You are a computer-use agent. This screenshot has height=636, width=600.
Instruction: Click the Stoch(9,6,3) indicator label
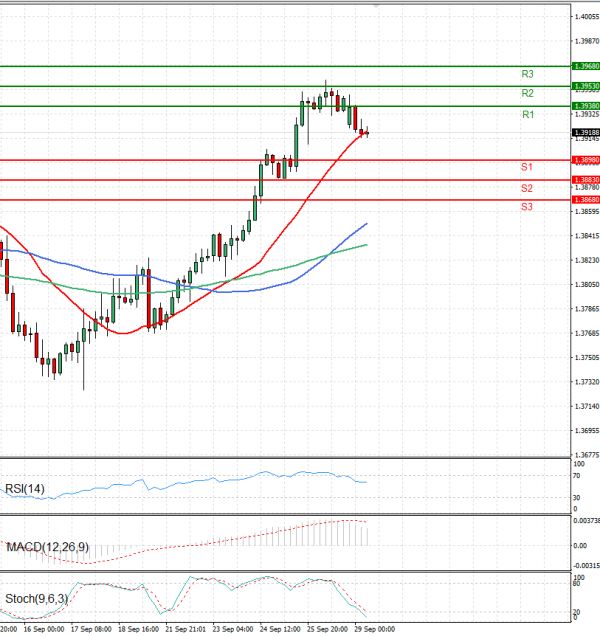[37, 599]
